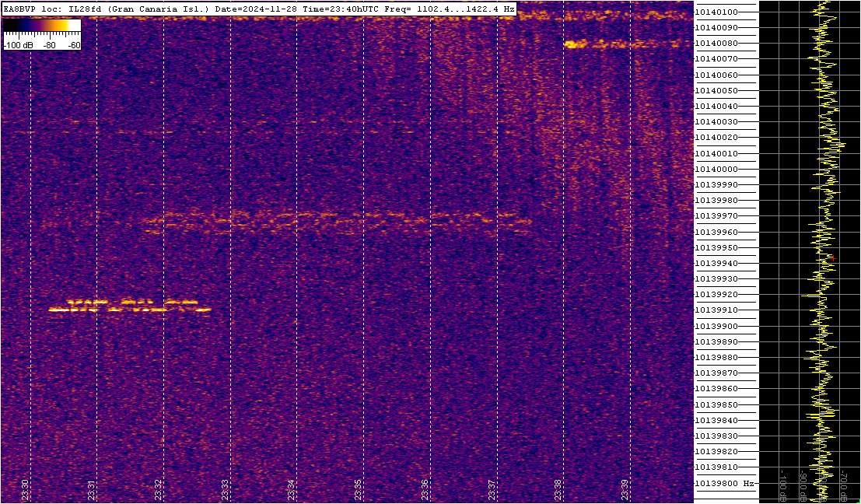Click the 10139900 frequency label
Image resolution: width=861 pixels, height=504 pixels.
point(716,327)
